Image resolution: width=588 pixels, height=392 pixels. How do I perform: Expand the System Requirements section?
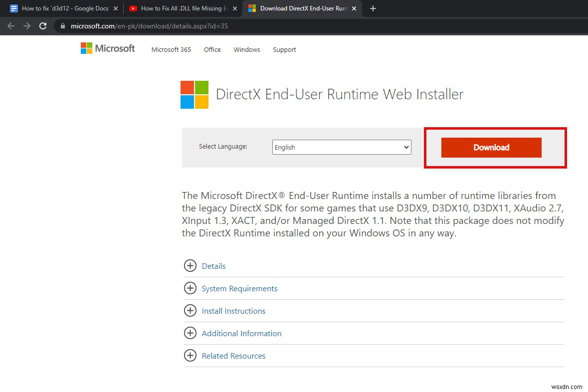tap(240, 288)
